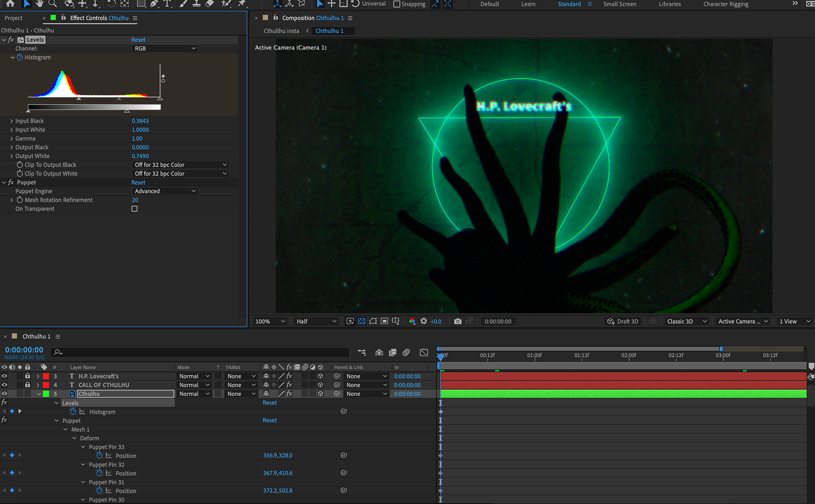
Task: Open the timeline Graph Editor
Action: [x=424, y=352]
